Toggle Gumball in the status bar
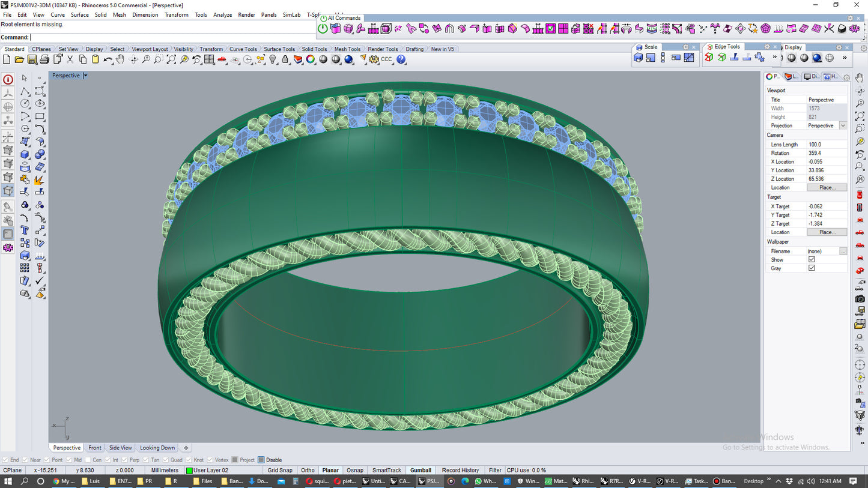The image size is (868, 488). pyautogui.click(x=420, y=471)
